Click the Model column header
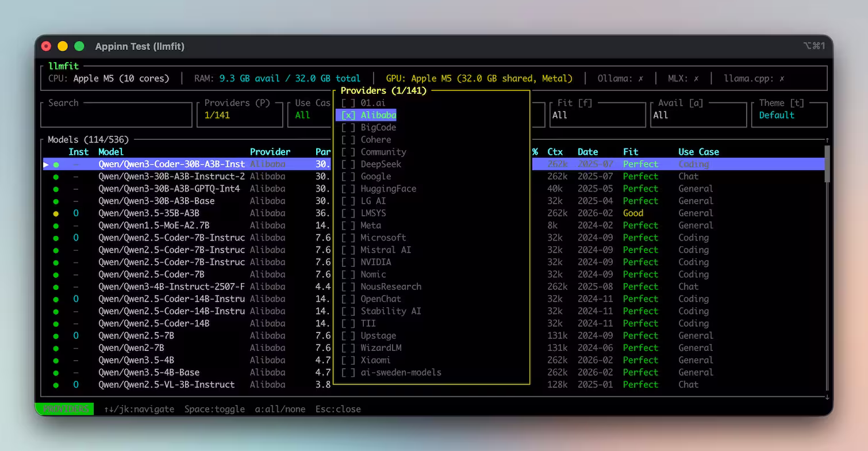 click(111, 152)
